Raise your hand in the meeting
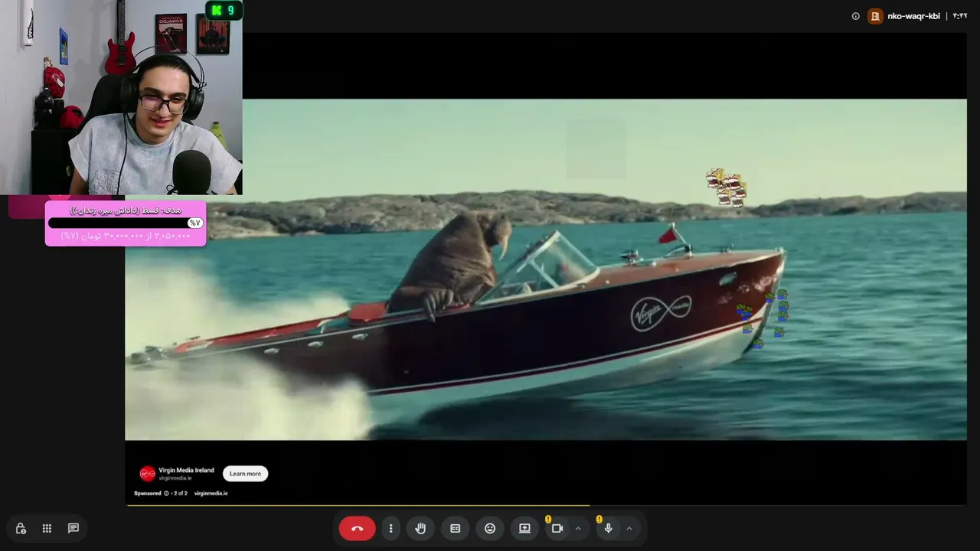The width and height of the screenshot is (980, 551). coord(420,528)
